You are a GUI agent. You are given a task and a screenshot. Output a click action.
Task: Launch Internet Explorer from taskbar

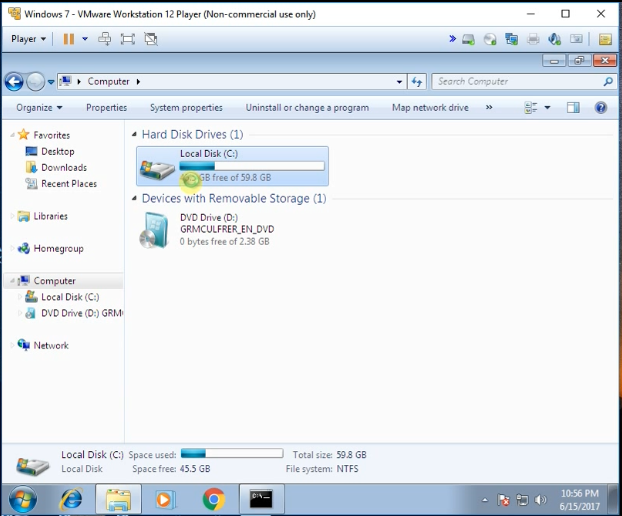(x=71, y=499)
